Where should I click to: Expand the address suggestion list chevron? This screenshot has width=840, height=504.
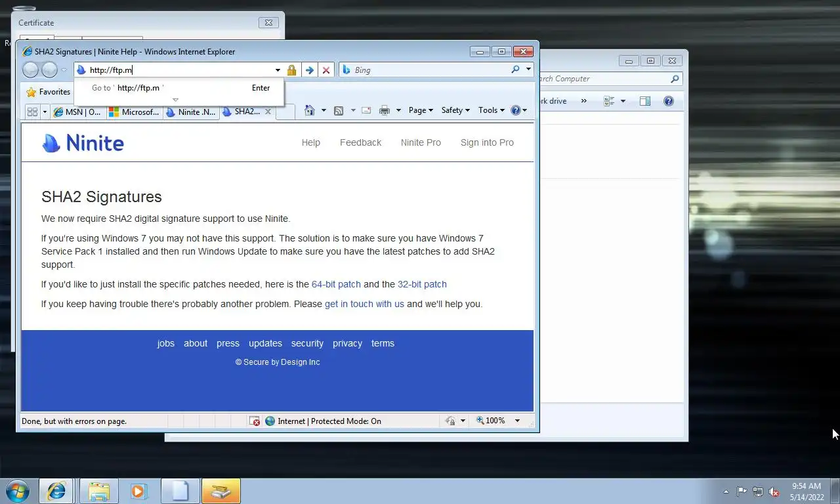click(x=175, y=100)
